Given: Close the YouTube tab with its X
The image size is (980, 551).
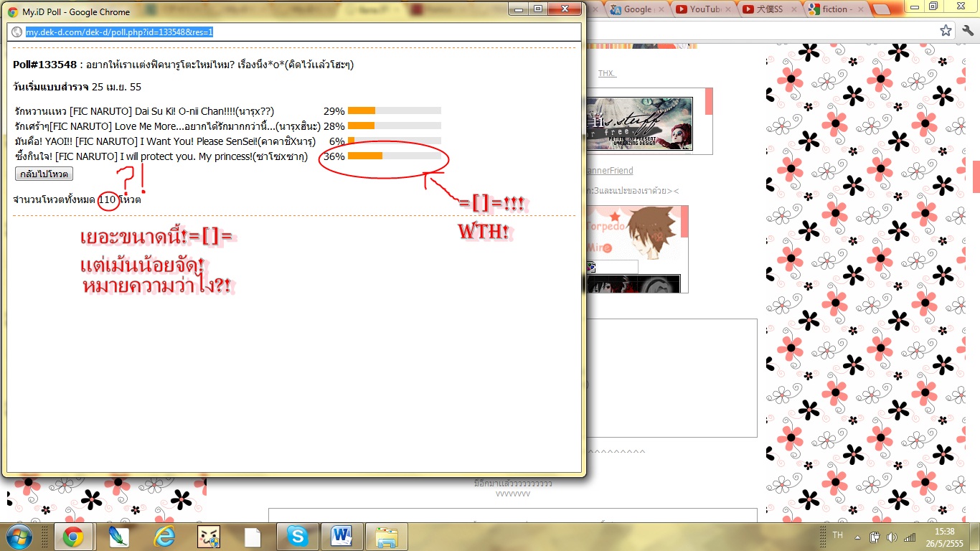Looking at the screenshot, I should point(729,9).
